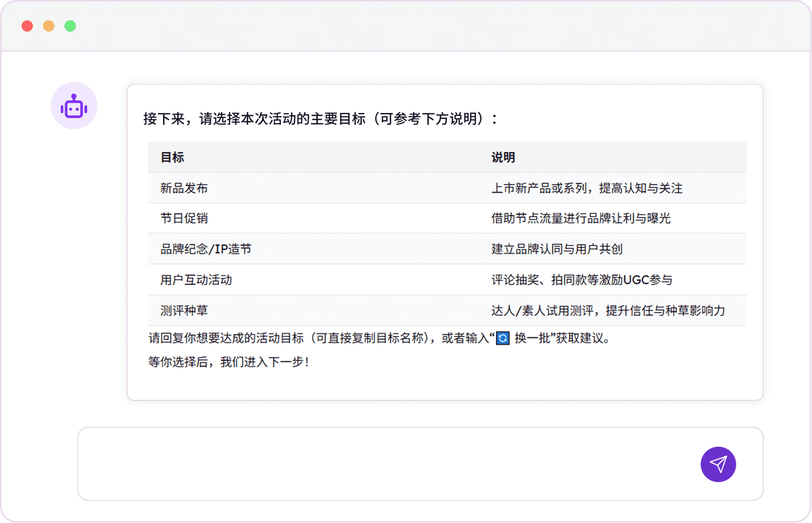This screenshot has height=523, width=812.
Task: Click inside the message input field
Action: pyautogui.click(x=381, y=464)
